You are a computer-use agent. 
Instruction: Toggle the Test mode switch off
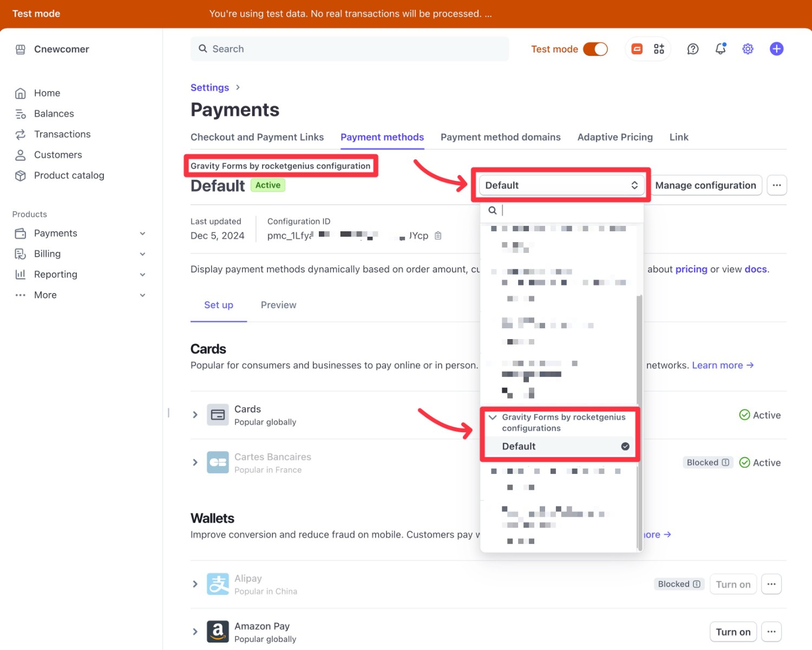pos(595,49)
